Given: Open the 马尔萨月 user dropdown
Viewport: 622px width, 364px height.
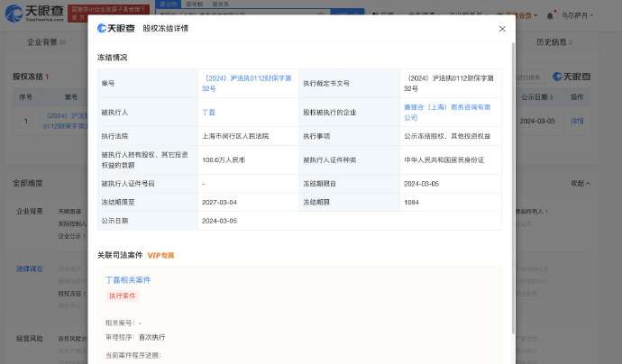Looking at the screenshot, I should click(x=577, y=15).
